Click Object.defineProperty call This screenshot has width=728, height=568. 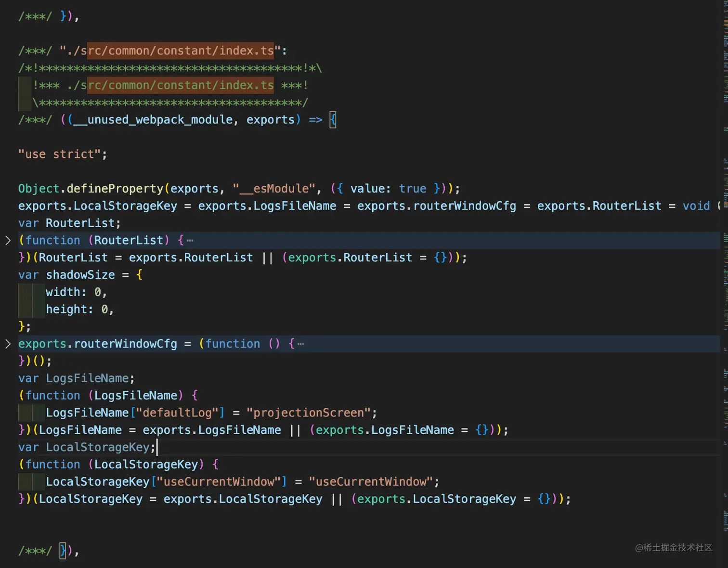(x=91, y=189)
